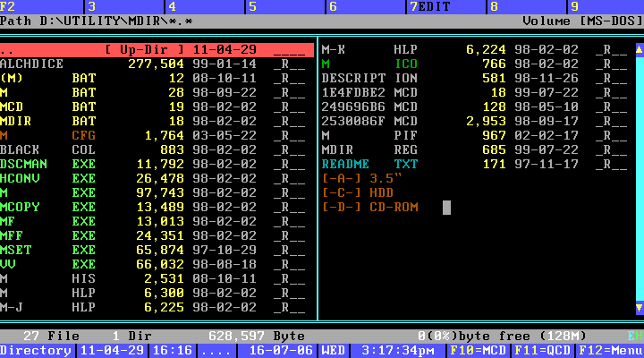The image size is (644, 358).
Task: Click the 3:17:34pm clock
Action: coord(397,351)
